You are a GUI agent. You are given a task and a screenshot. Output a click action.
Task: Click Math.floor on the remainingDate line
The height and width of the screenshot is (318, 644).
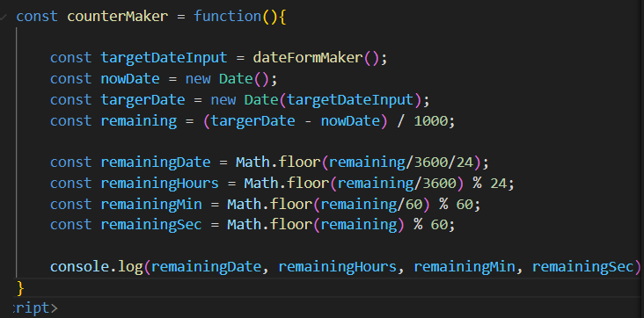[x=278, y=163]
